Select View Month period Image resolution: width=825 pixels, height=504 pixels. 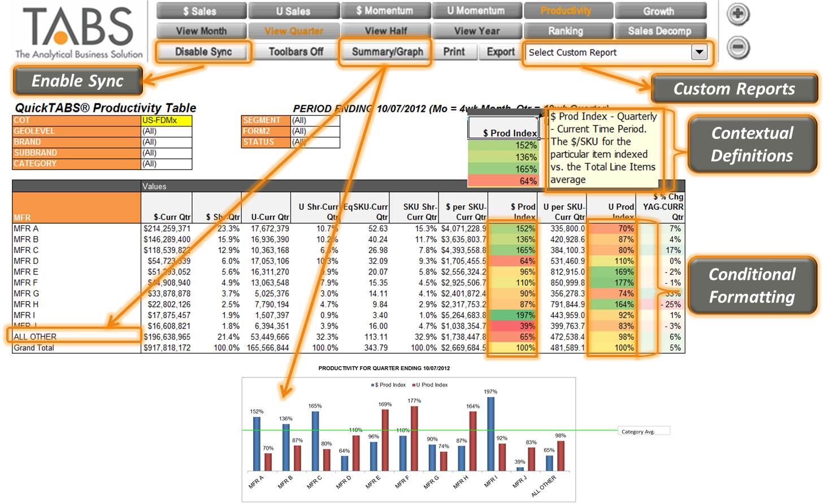coord(201,31)
